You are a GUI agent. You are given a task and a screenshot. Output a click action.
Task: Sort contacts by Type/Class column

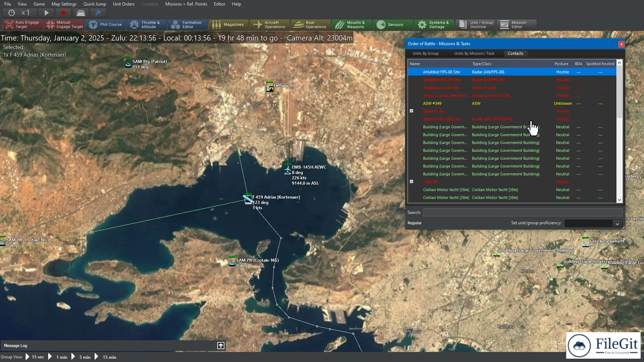tap(482, 64)
